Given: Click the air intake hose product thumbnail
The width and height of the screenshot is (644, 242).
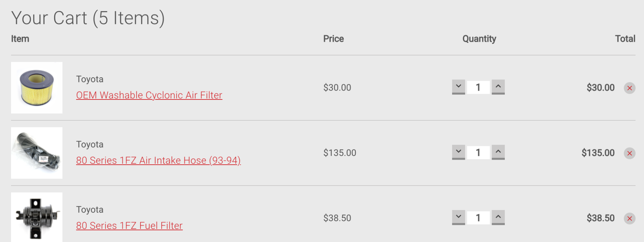Looking at the screenshot, I should coord(37,153).
